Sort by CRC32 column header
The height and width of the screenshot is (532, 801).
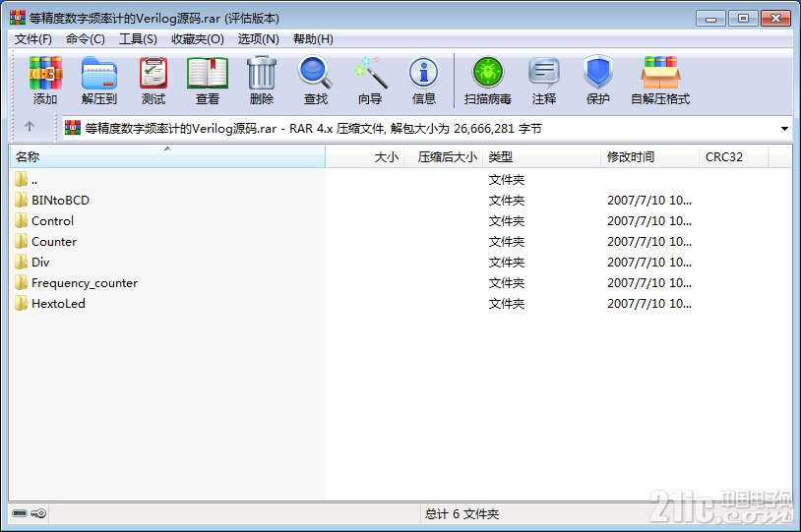pos(733,156)
